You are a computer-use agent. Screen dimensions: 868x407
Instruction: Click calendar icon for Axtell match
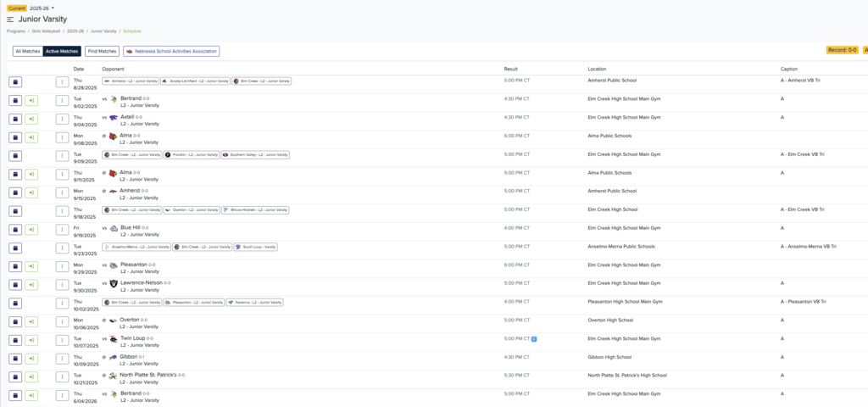click(15, 119)
